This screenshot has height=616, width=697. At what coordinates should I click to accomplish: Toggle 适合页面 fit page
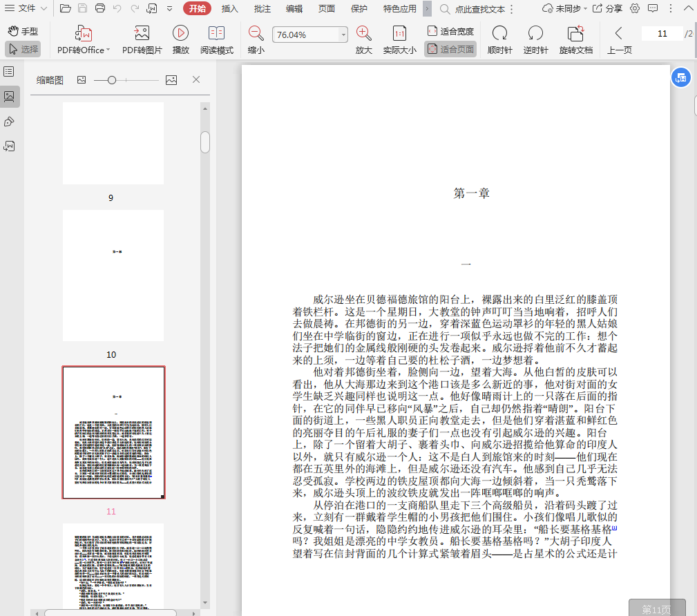[450, 49]
